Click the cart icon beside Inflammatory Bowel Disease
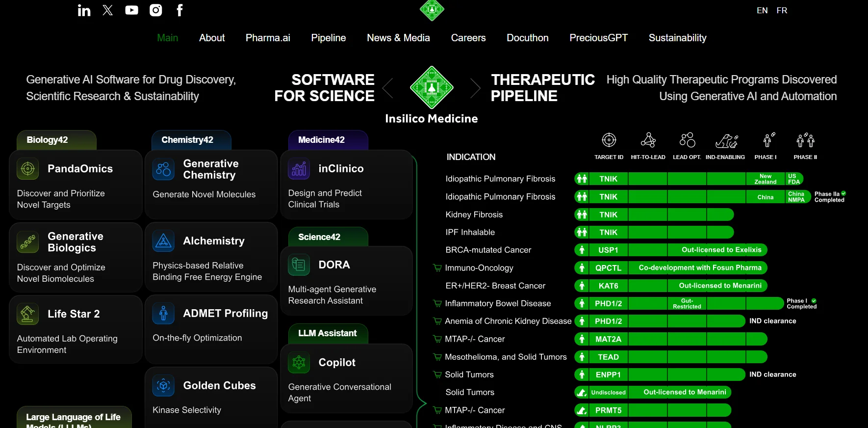Viewport: 868px width, 428px height. pyautogui.click(x=437, y=304)
